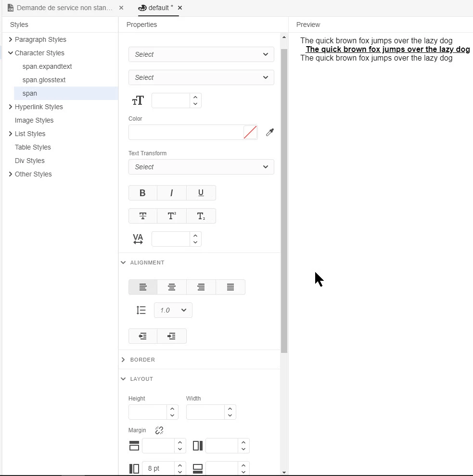473x476 pixels.
Task: Close the default stylesheet tab
Action: [x=180, y=8]
